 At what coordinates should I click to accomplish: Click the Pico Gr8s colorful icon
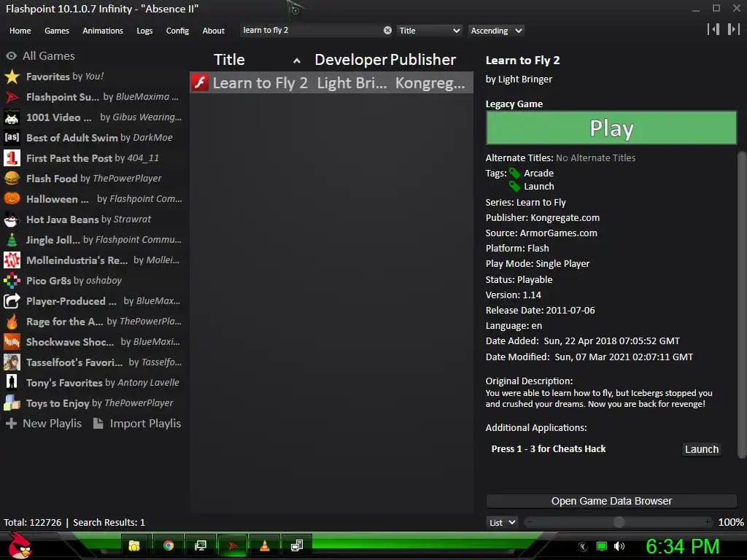click(12, 281)
